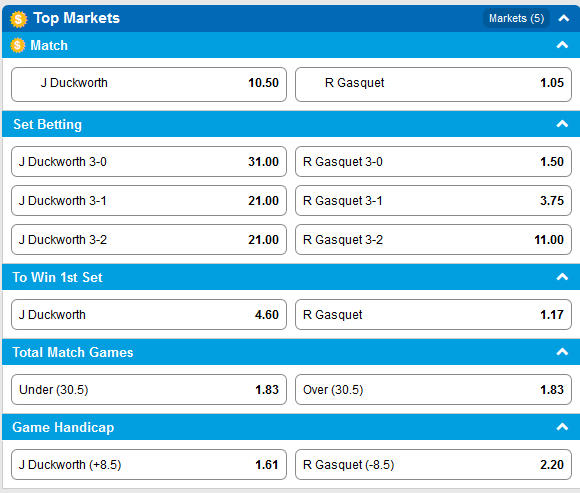Open the Markets (5) badge
The image size is (580, 493).
tap(516, 18)
